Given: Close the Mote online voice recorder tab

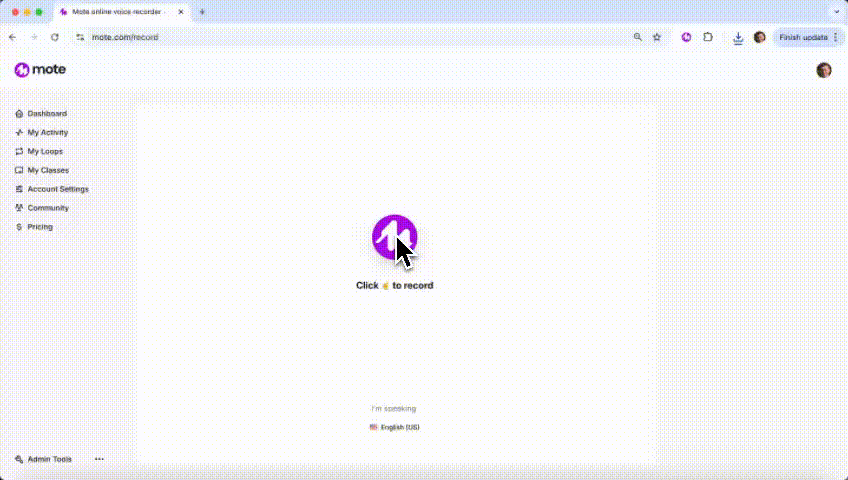Looking at the screenshot, I should (181, 12).
